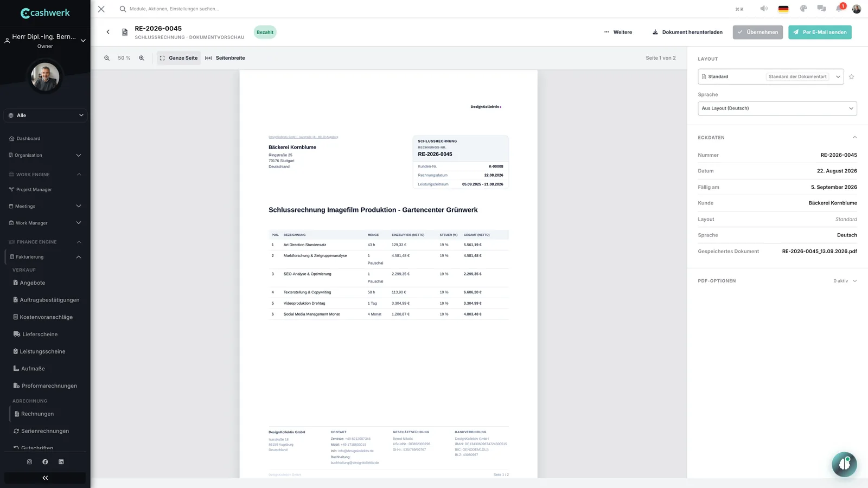
Task: Select Ganze Seite view mode
Action: point(178,58)
